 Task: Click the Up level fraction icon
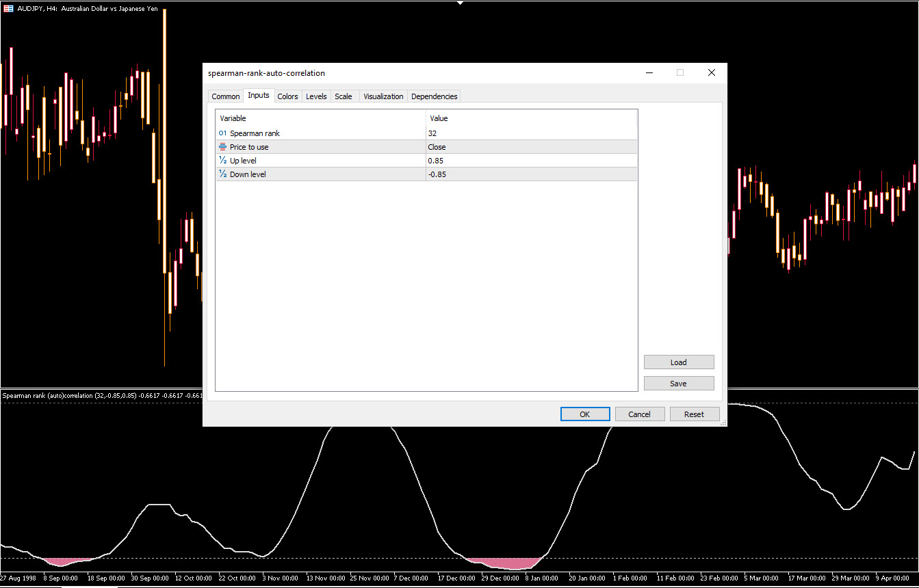(x=222, y=161)
